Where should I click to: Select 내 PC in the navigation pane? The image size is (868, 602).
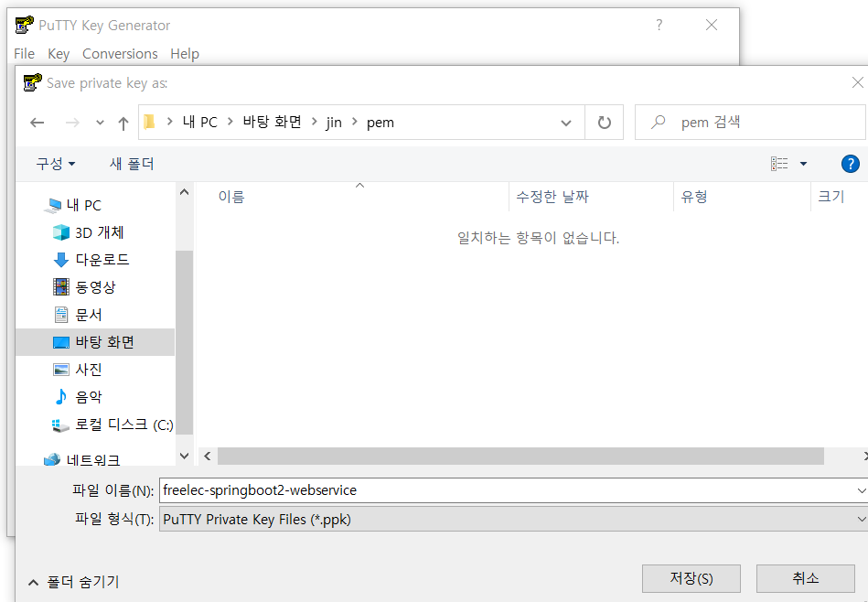[83, 205]
